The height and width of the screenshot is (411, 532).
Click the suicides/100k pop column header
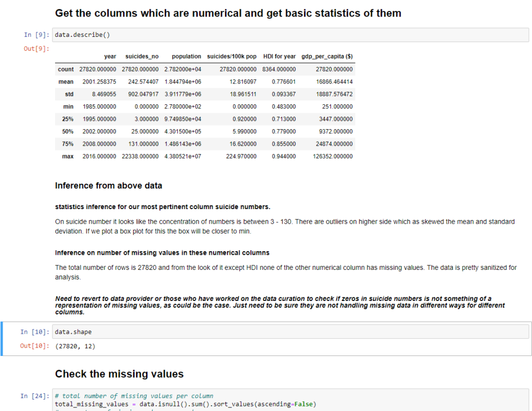(231, 56)
